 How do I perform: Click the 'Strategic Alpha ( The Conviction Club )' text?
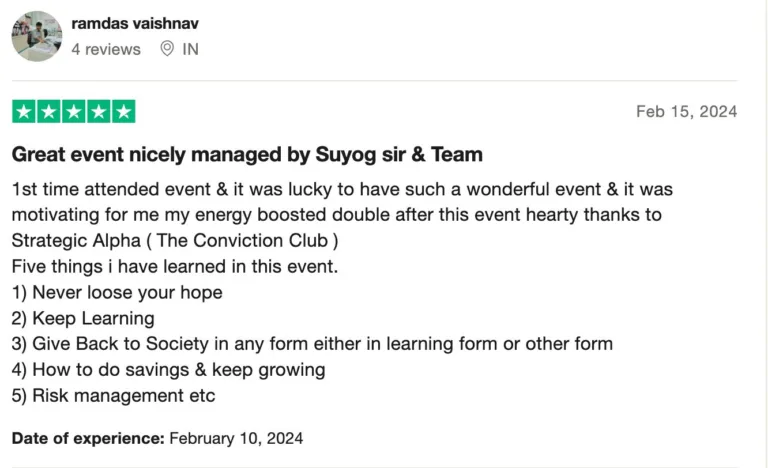[x=175, y=241]
